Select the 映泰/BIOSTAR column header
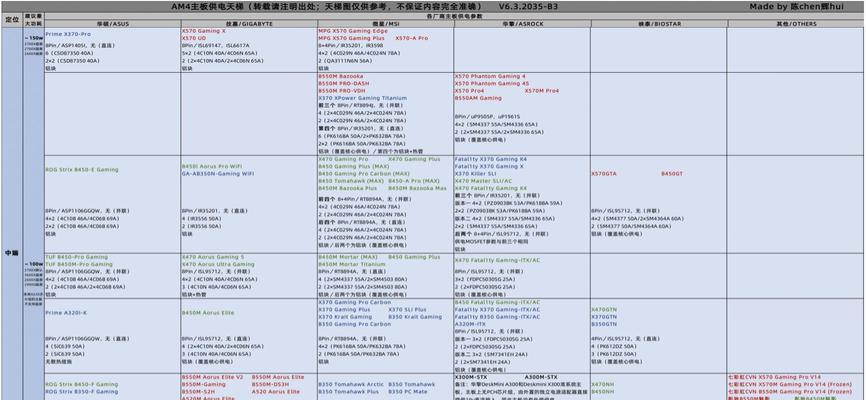 pos(658,24)
